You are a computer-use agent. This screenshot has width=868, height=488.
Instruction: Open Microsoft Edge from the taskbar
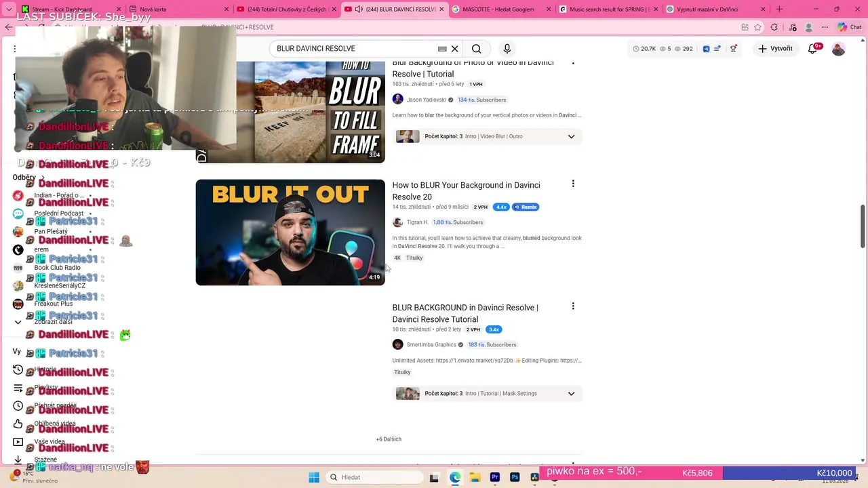click(x=455, y=477)
